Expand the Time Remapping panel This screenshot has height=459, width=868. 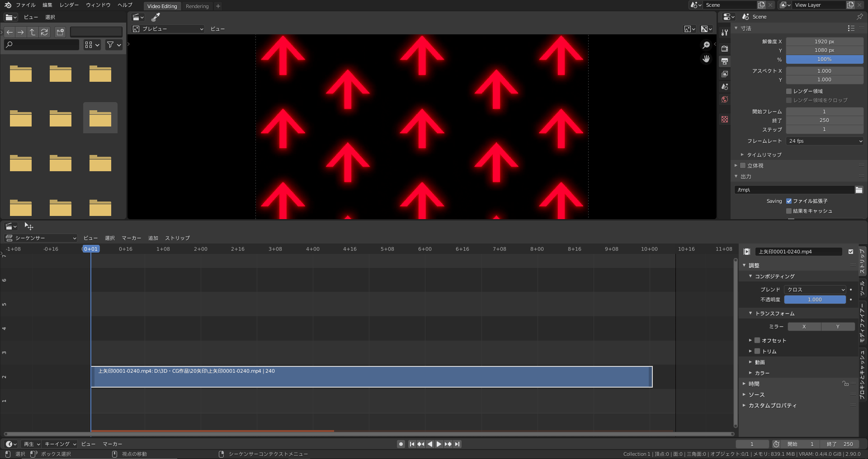point(764,155)
